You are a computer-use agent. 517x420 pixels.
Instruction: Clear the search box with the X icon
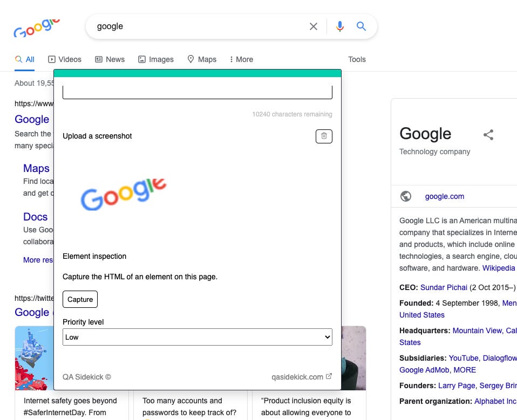(313, 26)
